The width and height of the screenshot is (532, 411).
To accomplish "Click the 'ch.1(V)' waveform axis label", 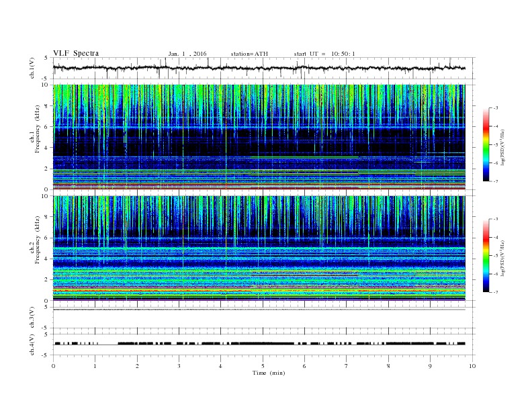I will point(32,68).
